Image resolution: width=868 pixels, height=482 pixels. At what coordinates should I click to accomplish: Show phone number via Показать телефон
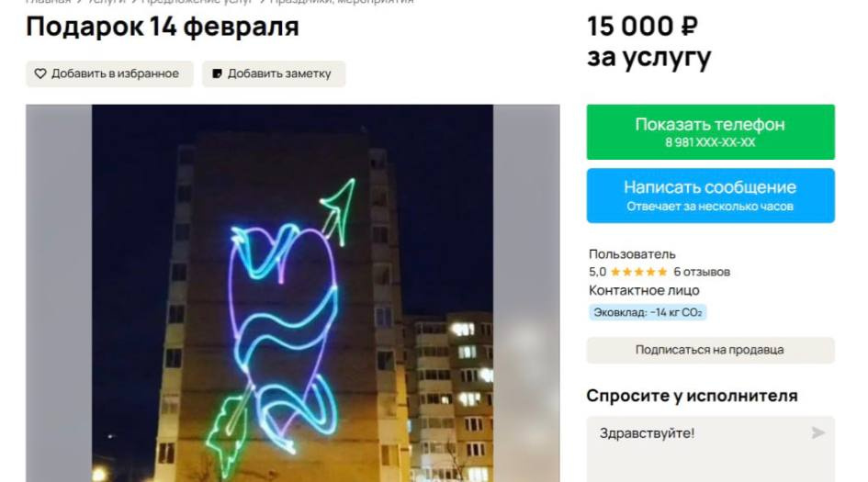point(710,131)
